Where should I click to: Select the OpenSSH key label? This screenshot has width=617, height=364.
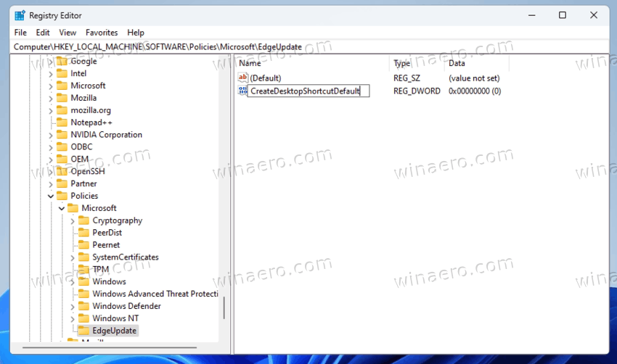(x=88, y=171)
